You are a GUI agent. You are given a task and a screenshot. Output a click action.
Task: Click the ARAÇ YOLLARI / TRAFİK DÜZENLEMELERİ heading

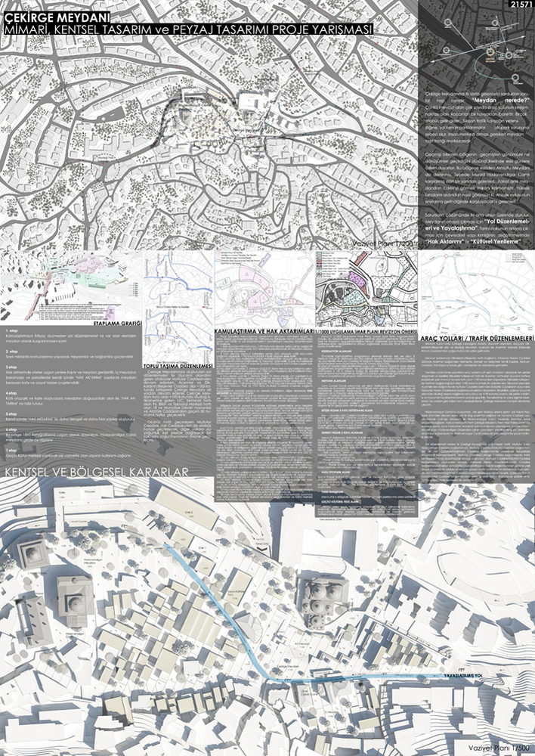click(x=477, y=337)
